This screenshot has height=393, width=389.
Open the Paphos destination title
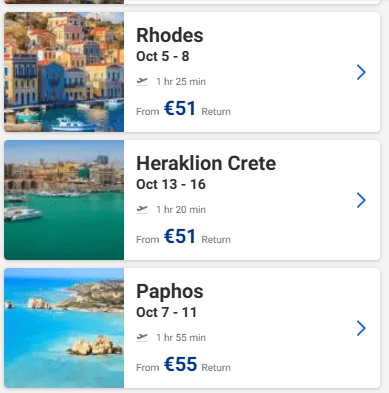click(170, 291)
